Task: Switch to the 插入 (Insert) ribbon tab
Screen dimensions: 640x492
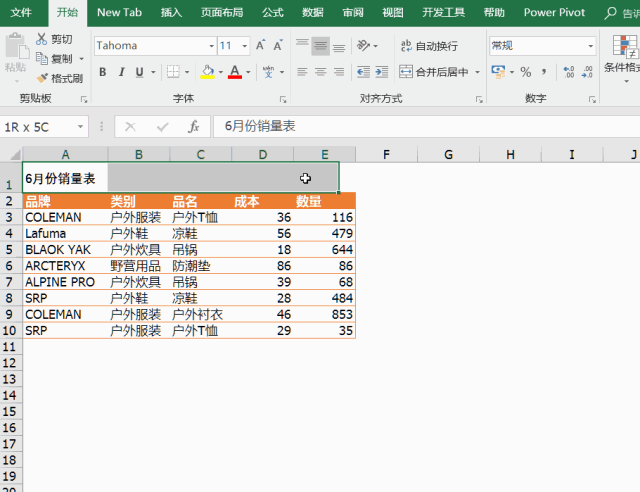Action: [171, 12]
